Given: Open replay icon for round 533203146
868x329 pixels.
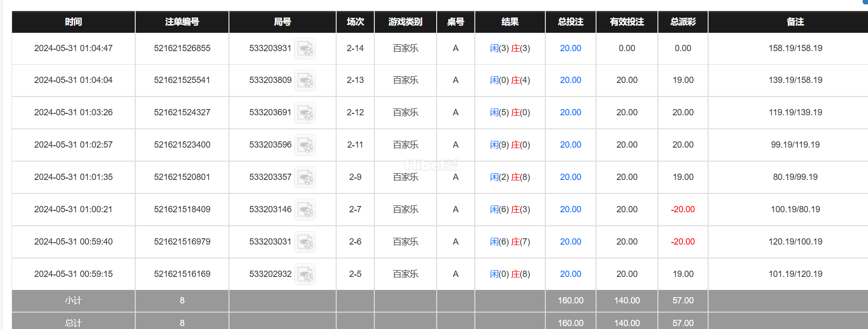Looking at the screenshot, I should [x=305, y=210].
